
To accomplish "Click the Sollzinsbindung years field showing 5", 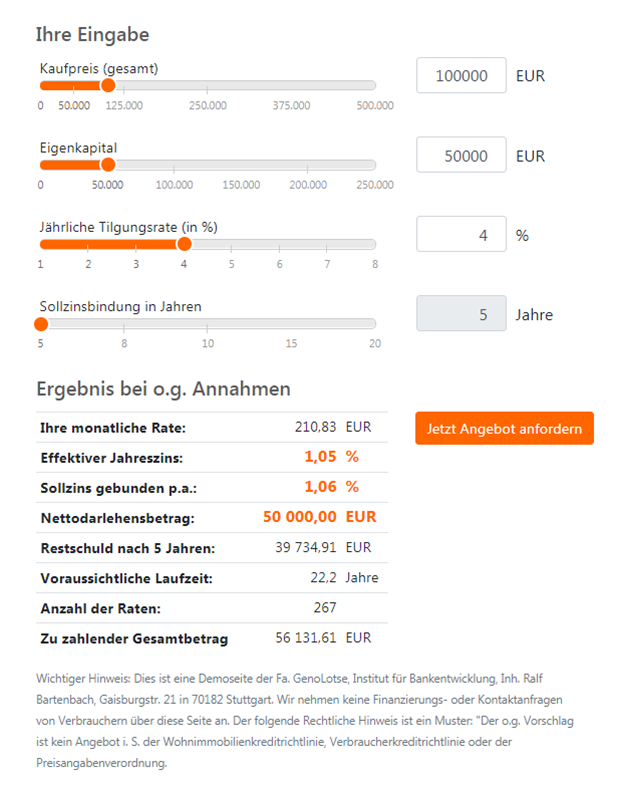I will (460, 313).
